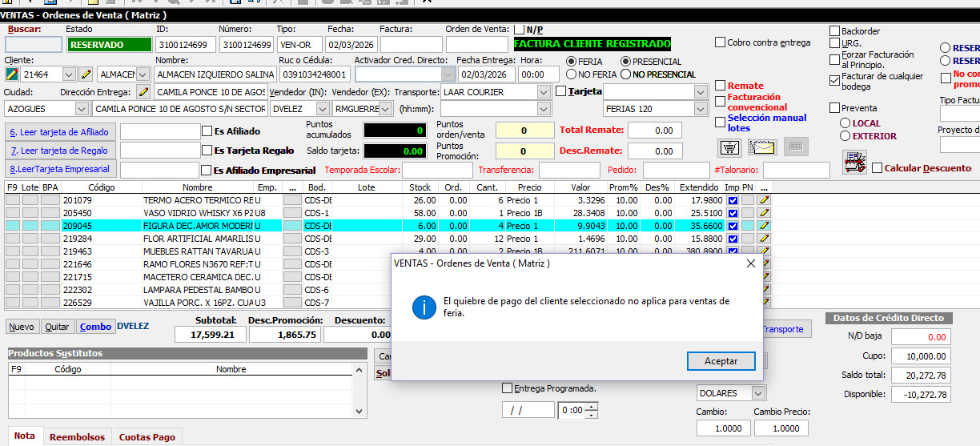Open the Ciudad dropdown showing AZOGUES
This screenshot has height=446, width=980.
[x=82, y=108]
